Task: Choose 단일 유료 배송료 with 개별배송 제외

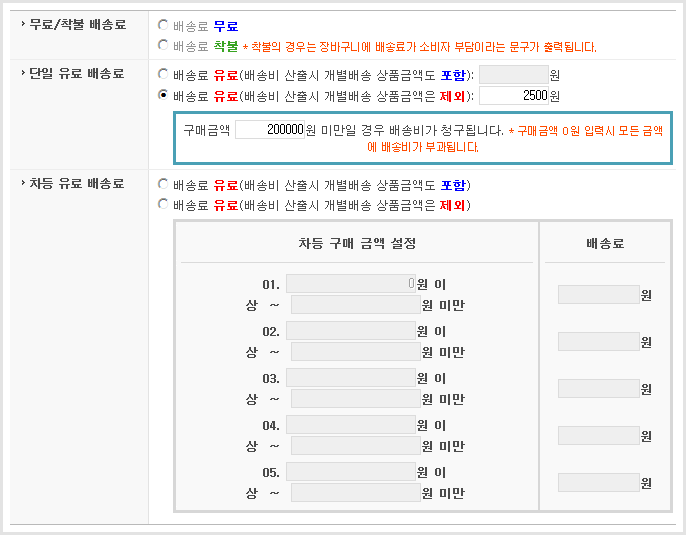Action: coord(164,95)
